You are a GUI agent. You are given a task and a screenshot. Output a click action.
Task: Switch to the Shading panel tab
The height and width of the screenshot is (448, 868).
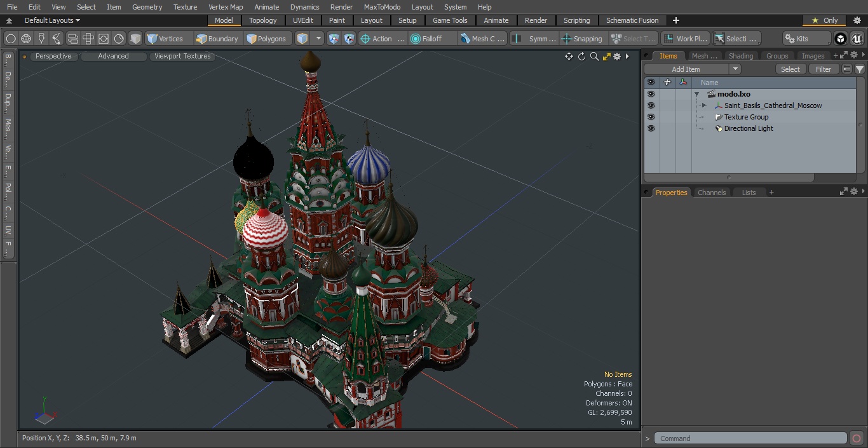click(x=740, y=56)
